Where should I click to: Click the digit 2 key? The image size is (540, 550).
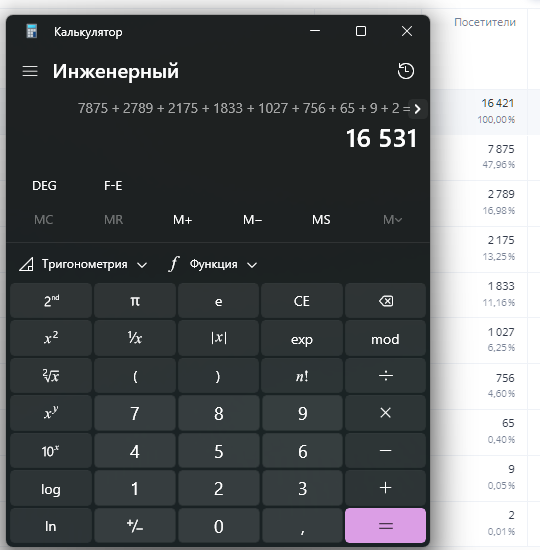coord(218,488)
